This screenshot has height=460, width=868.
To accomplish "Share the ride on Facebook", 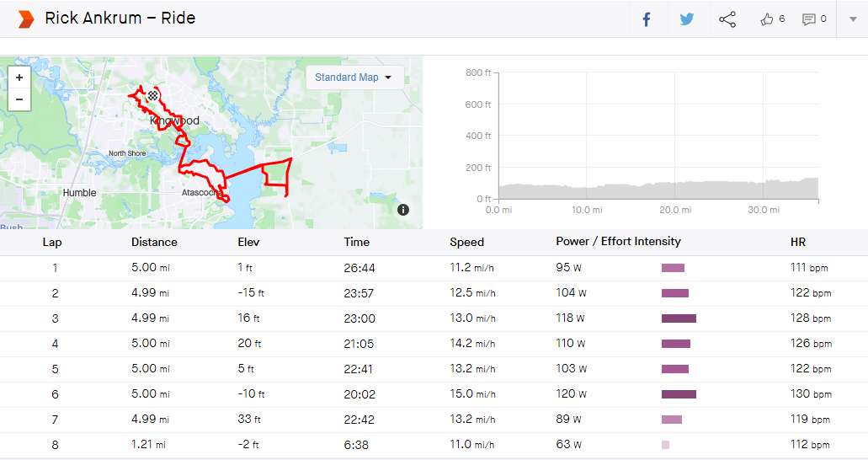I will (646, 19).
